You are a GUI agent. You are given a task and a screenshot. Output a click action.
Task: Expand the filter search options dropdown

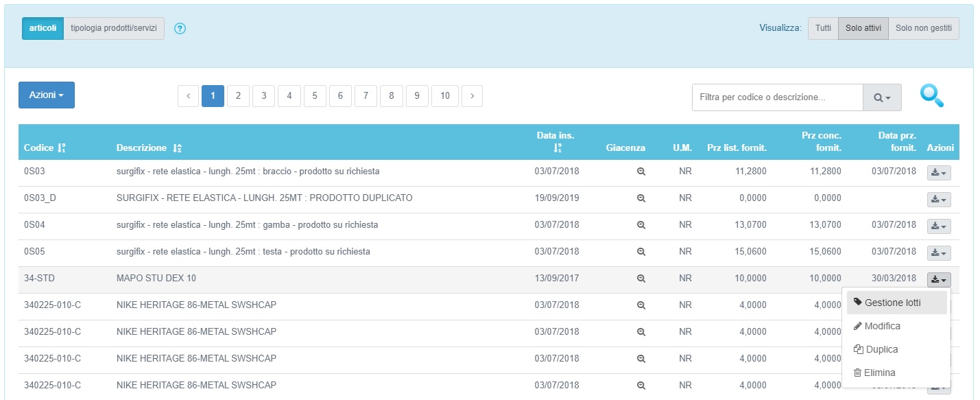(x=882, y=98)
